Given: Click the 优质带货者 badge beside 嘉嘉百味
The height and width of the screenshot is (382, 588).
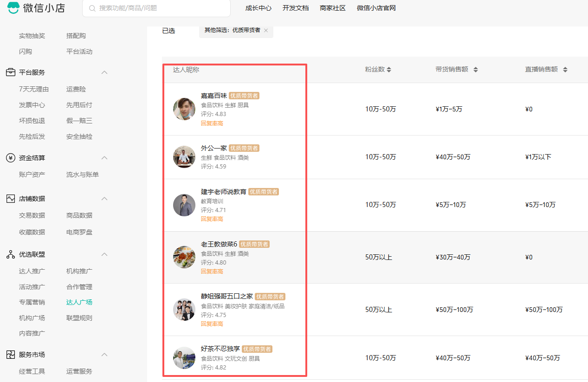Looking at the screenshot, I should (x=245, y=96).
